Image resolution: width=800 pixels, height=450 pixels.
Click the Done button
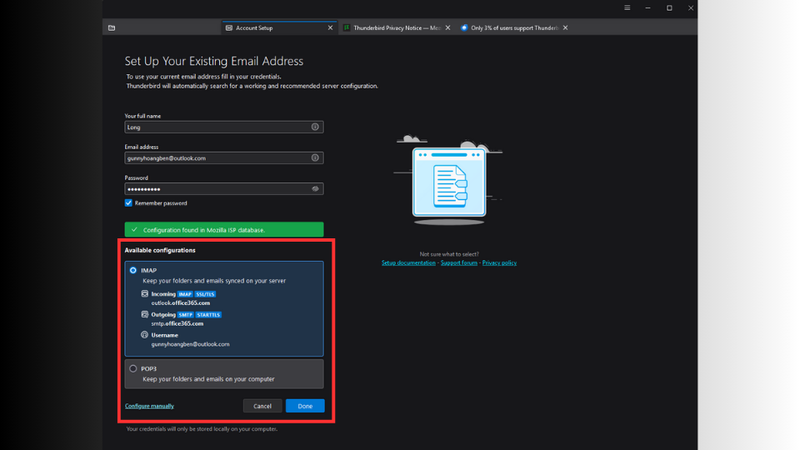click(305, 406)
